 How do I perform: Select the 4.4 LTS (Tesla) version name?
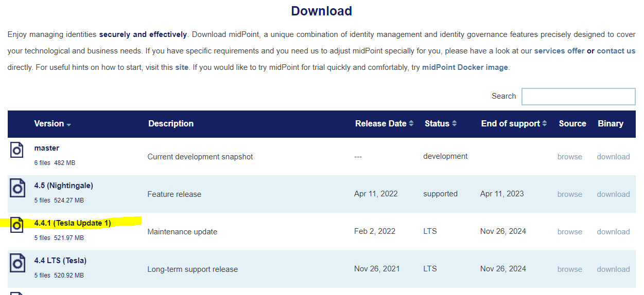60,261
